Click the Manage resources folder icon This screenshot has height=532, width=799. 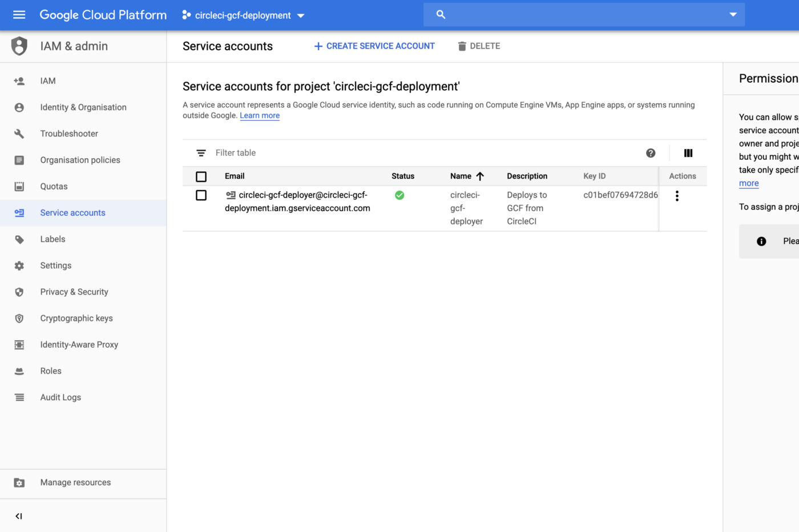(19, 483)
